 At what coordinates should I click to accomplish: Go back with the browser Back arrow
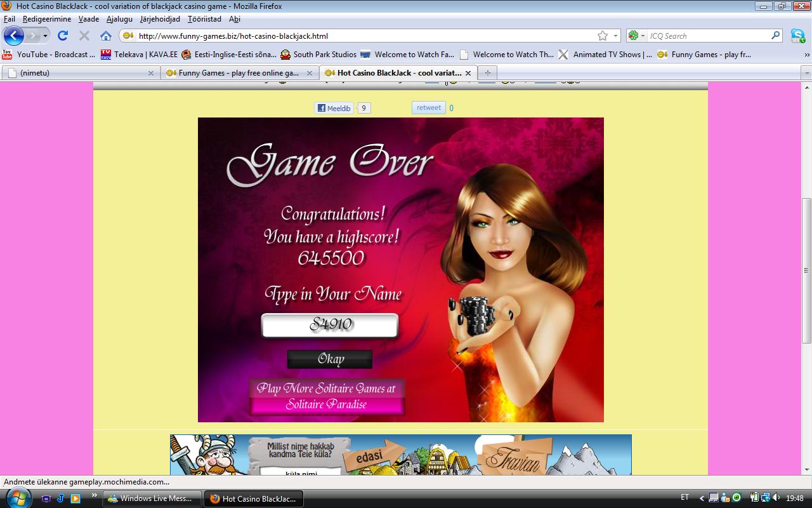[x=13, y=36]
